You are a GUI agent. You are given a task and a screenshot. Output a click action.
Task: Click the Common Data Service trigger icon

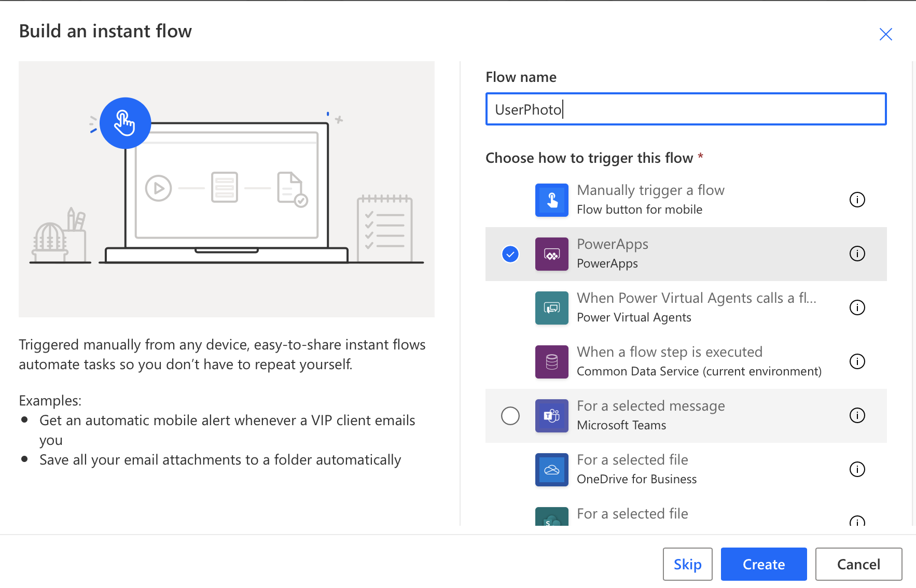tap(552, 362)
